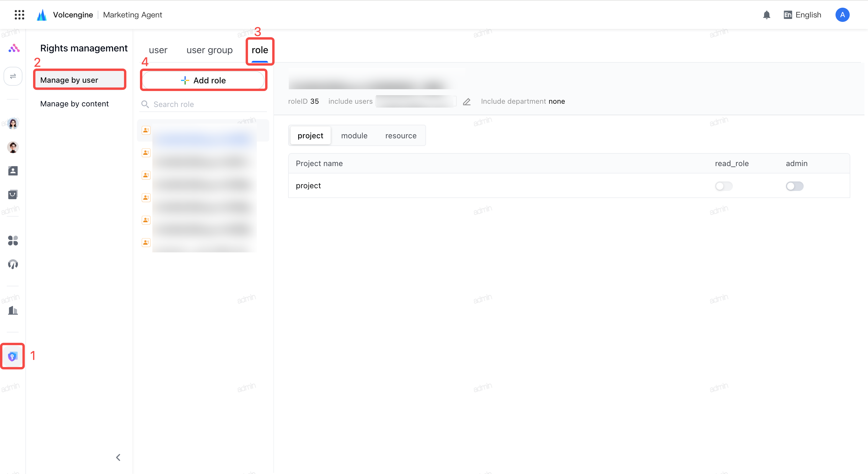Switch to the role tab
The width and height of the screenshot is (868, 474).
point(260,50)
